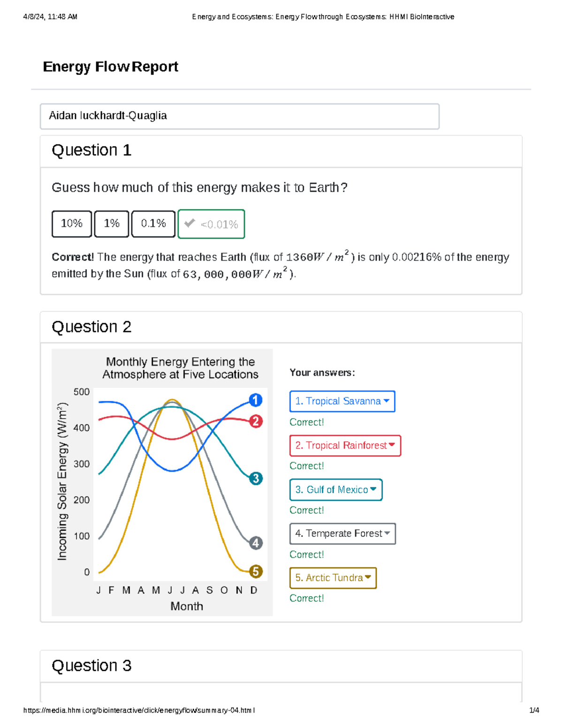This screenshot has height=728, width=563.
Task: Click the Question 2 header
Action: click(x=91, y=327)
